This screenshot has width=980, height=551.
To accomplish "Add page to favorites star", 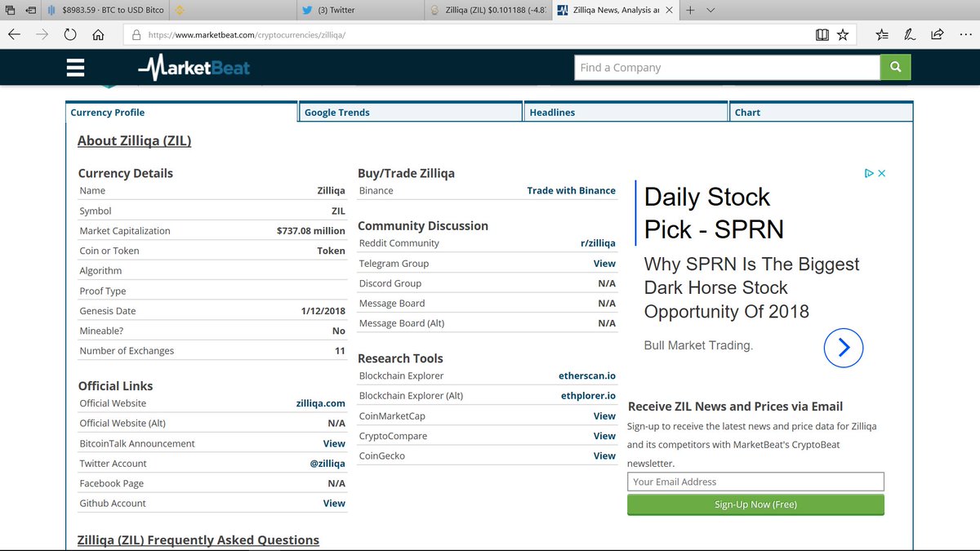I will (843, 35).
